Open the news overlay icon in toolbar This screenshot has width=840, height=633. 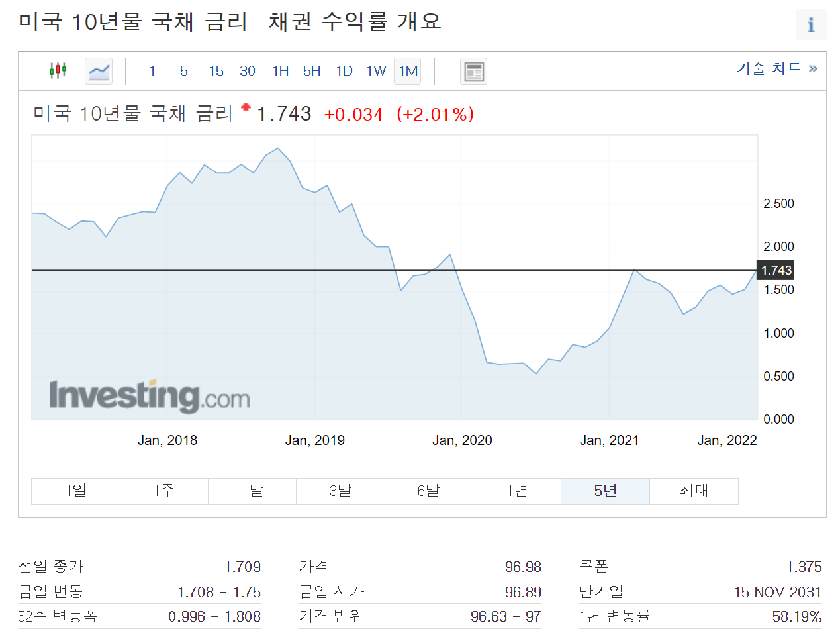point(473,71)
